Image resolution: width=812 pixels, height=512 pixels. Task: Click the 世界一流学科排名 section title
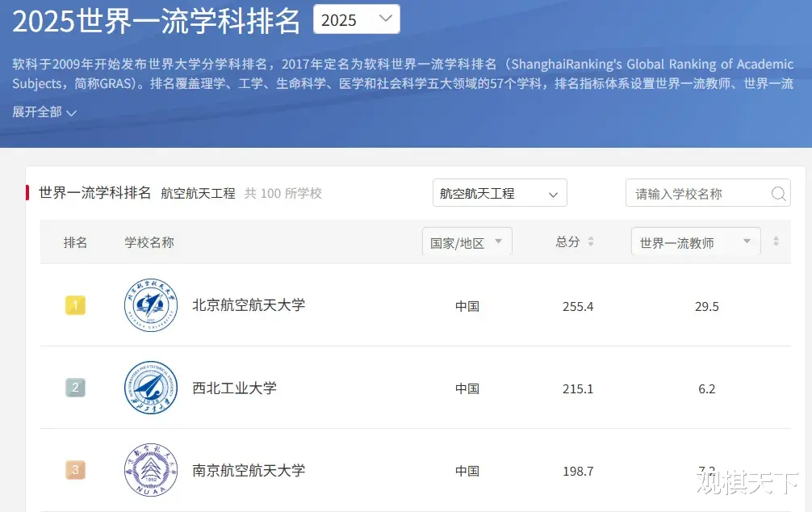(x=94, y=193)
